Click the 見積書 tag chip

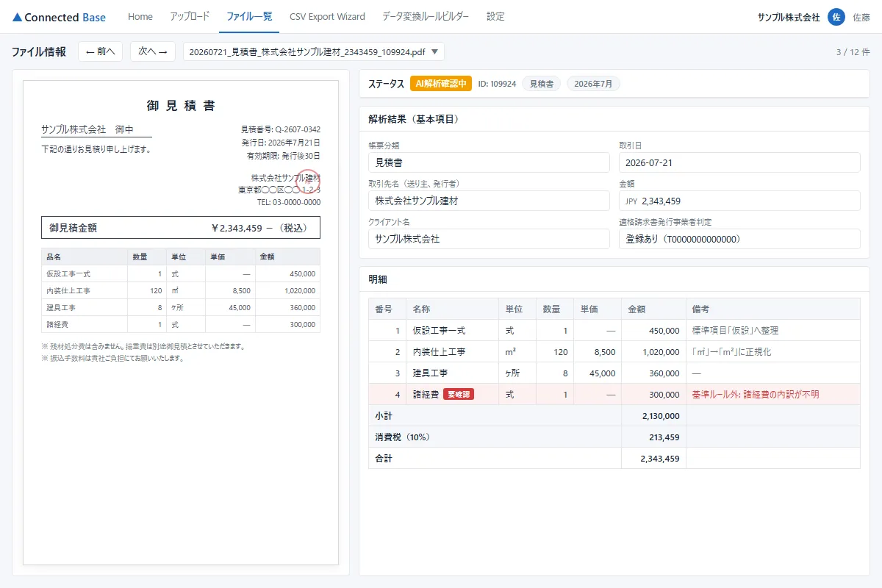pyautogui.click(x=542, y=84)
